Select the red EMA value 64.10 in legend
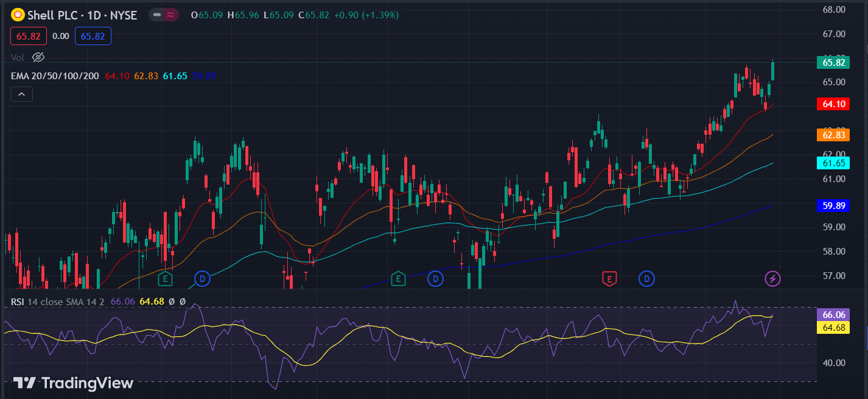The height and width of the screenshot is (399, 868). point(117,76)
